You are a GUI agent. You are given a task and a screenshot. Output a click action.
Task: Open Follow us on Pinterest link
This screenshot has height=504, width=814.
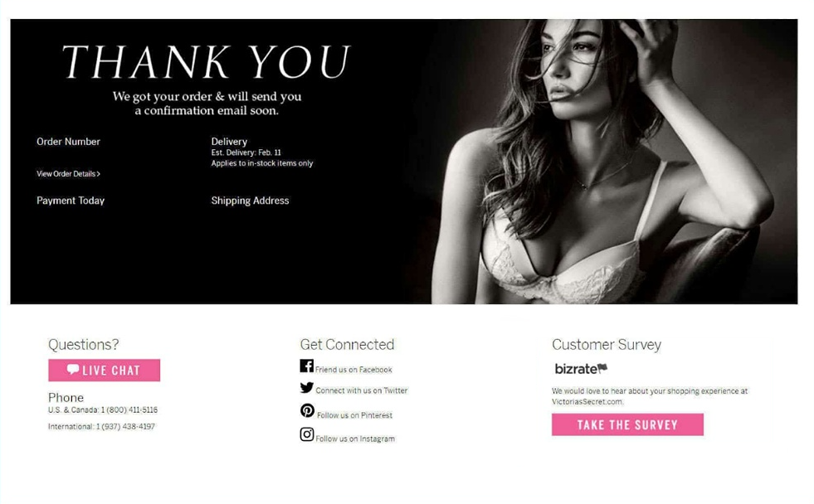pyautogui.click(x=354, y=415)
